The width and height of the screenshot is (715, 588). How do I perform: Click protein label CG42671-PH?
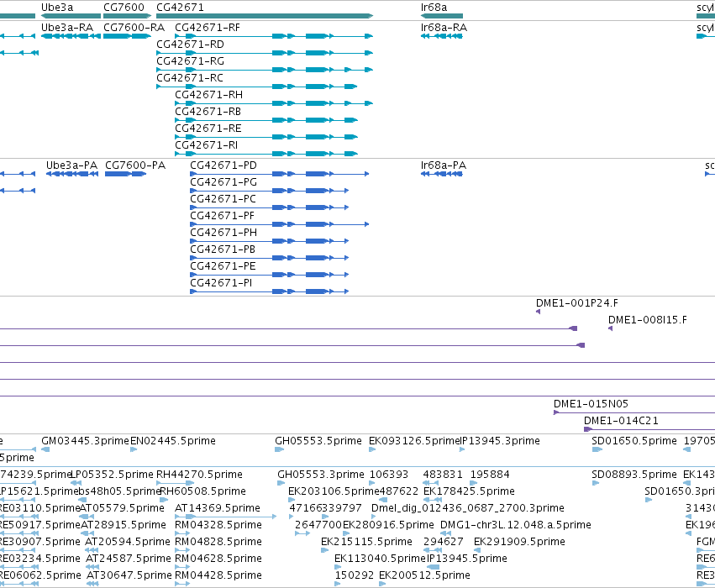223,233
